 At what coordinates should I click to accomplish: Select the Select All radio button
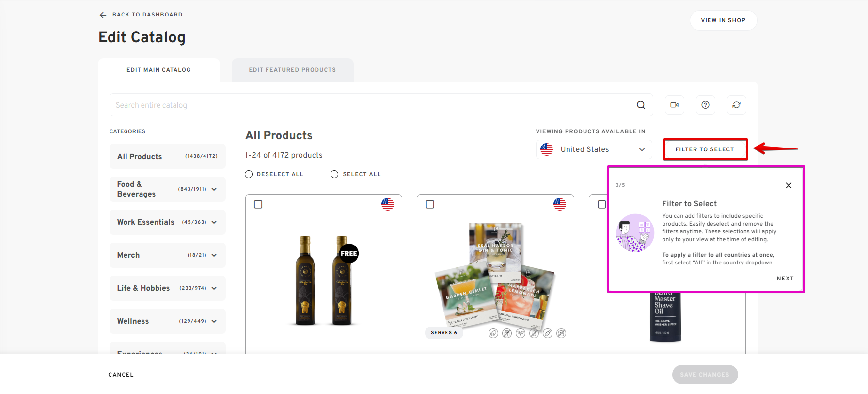[x=334, y=174]
